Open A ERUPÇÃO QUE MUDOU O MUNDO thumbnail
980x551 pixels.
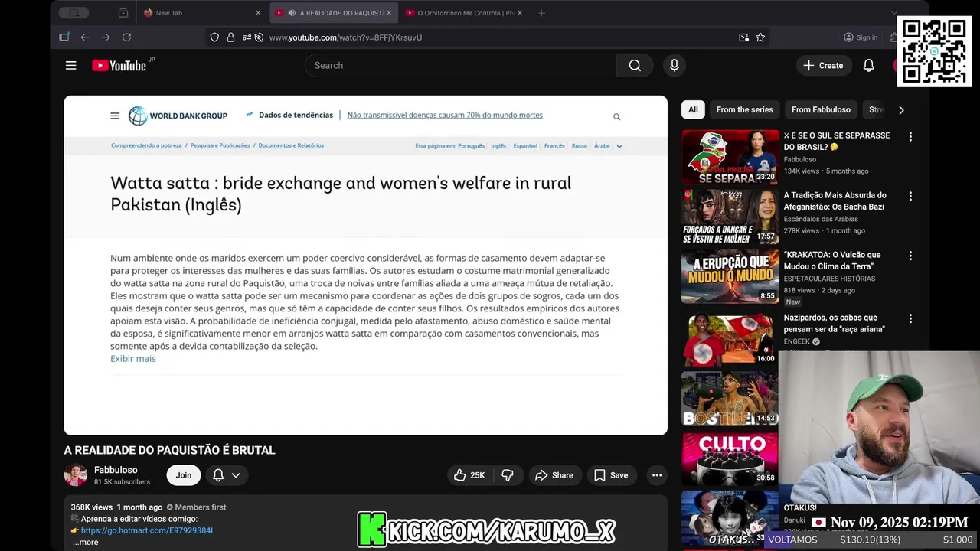[x=730, y=277]
